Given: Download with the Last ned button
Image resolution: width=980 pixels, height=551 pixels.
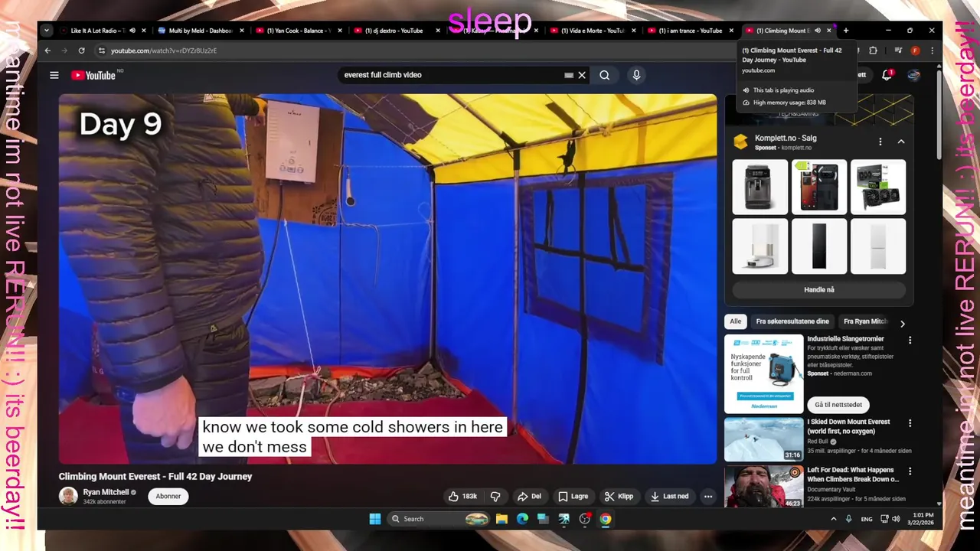Looking at the screenshot, I should (x=669, y=496).
